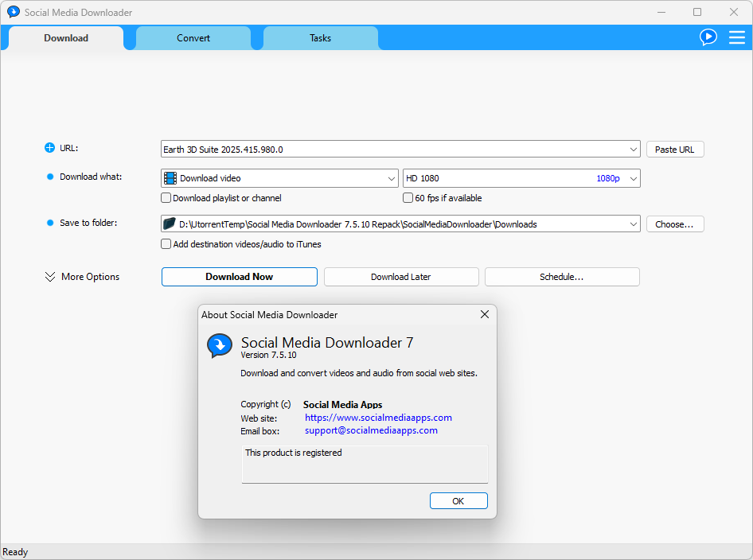Click the app icon in title bar
The image size is (753, 560).
click(x=14, y=12)
